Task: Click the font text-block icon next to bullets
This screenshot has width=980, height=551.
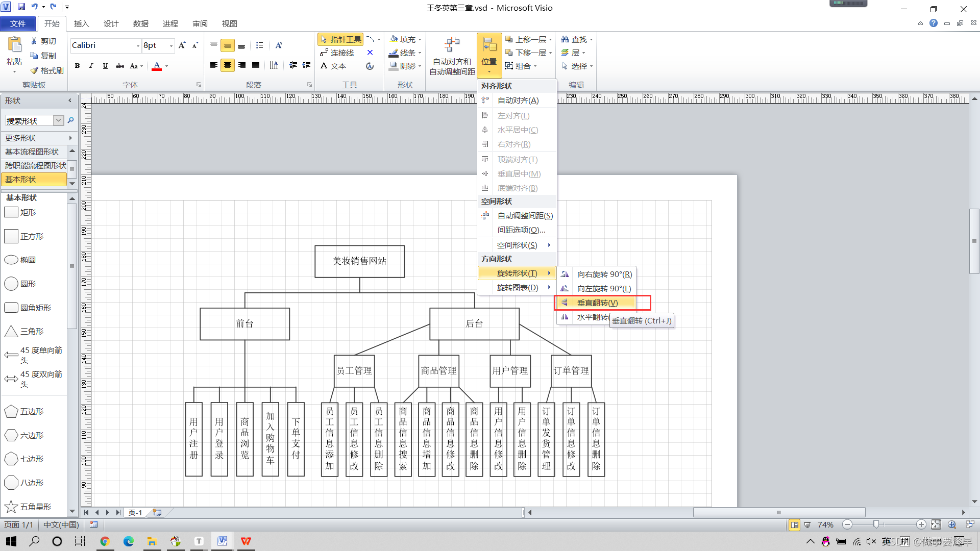Action: (x=279, y=45)
